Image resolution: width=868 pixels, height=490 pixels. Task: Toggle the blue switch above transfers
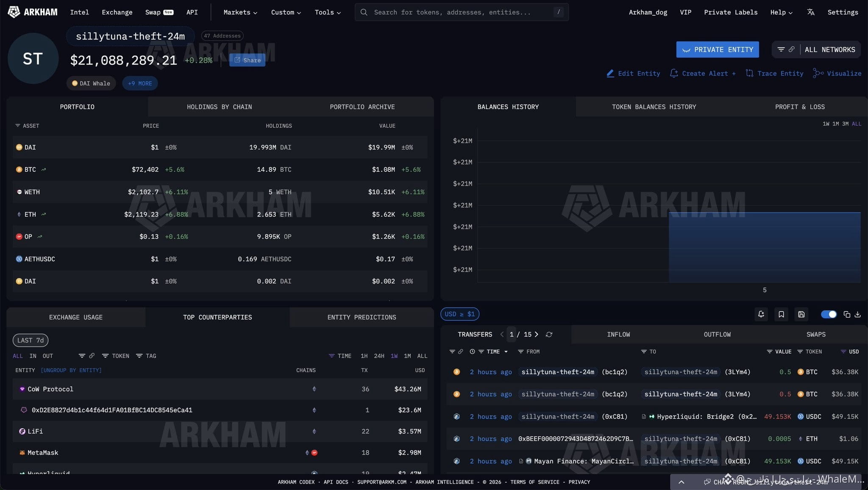pyautogui.click(x=829, y=314)
